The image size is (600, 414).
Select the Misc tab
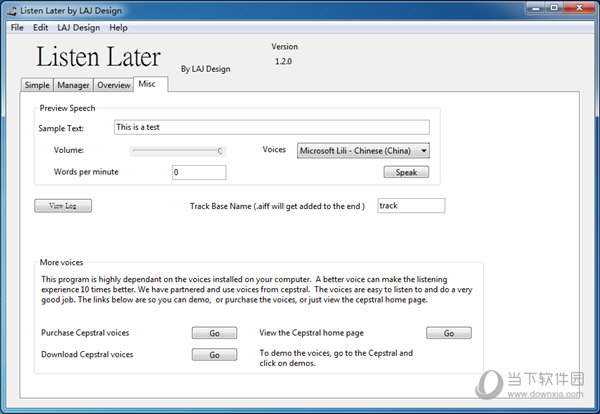coord(150,84)
